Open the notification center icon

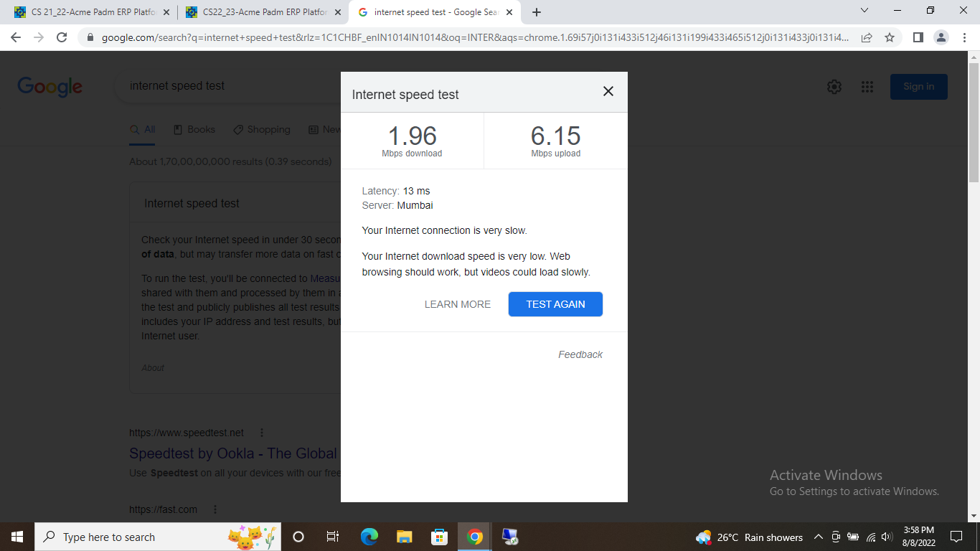pos(956,537)
